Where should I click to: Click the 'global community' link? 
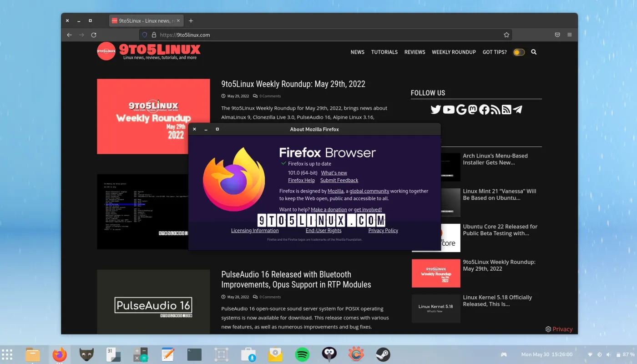369,191
